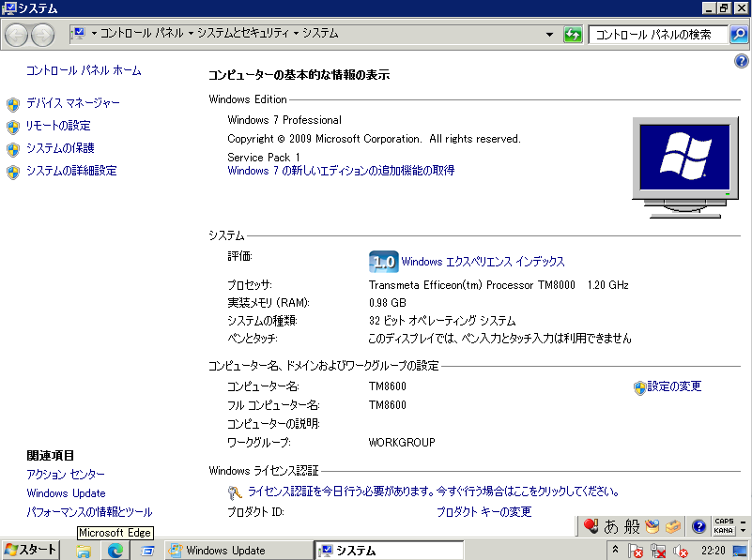Click the Forward navigation arrow button
752x560 pixels.
pyautogui.click(x=42, y=35)
